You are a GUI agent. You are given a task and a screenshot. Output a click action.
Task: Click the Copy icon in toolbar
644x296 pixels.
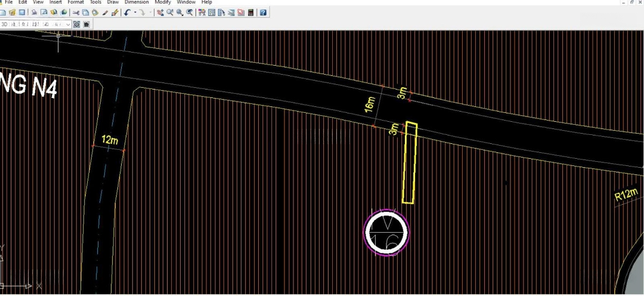[85, 13]
